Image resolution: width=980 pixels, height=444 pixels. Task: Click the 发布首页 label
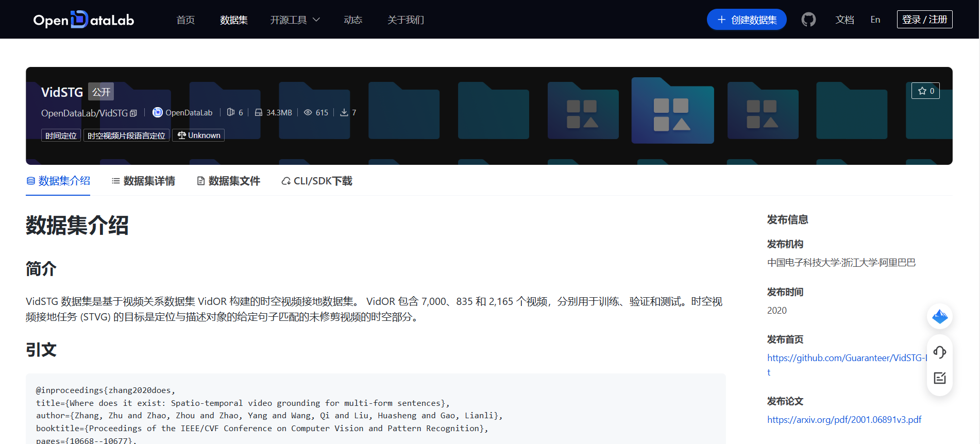click(x=785, y=339)
